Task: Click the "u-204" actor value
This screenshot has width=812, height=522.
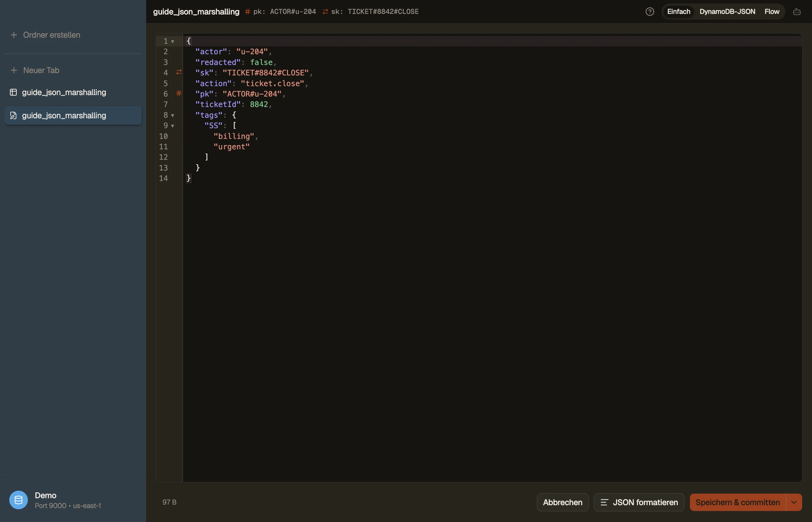Action: 252,52
